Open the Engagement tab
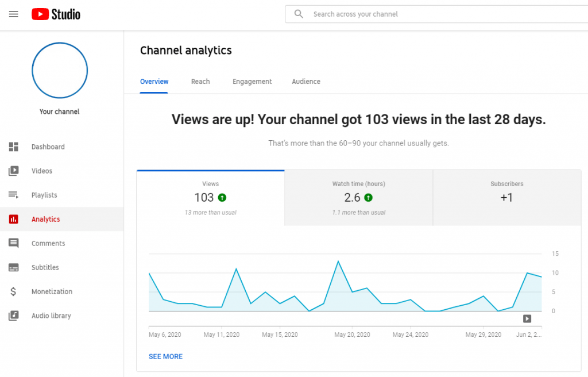Screen dimensions: 588x377 (252, 82)
